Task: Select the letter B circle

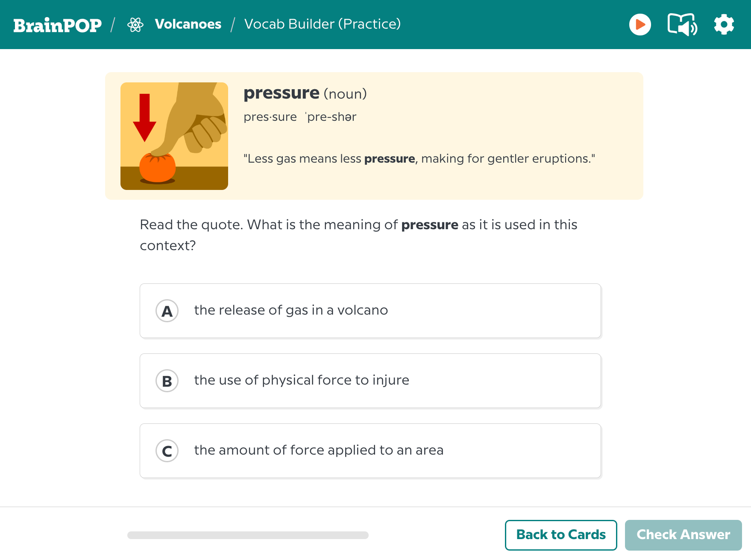Action: tap(167, 381)
